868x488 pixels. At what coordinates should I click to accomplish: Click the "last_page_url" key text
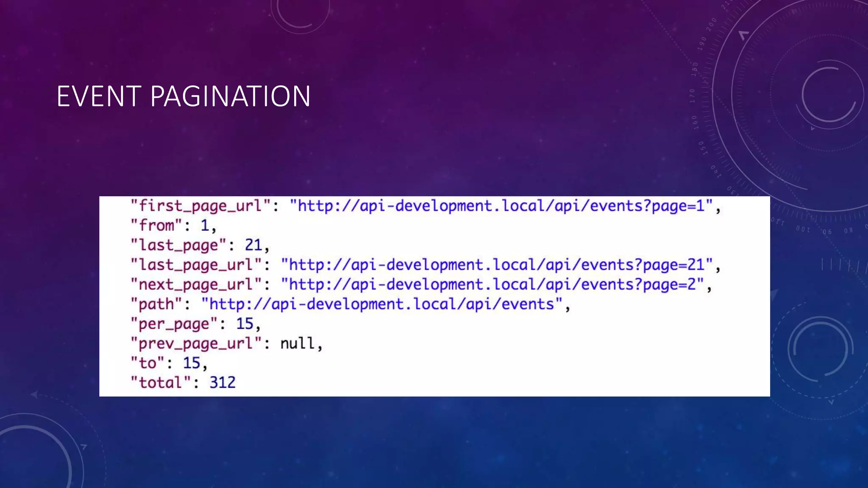(196, 265)
